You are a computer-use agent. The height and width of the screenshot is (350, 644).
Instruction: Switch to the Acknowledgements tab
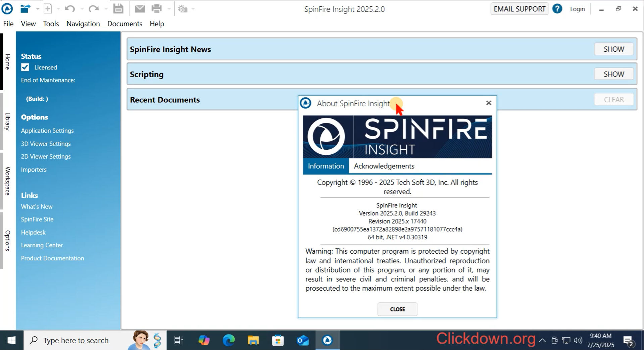tap(384, 166)
